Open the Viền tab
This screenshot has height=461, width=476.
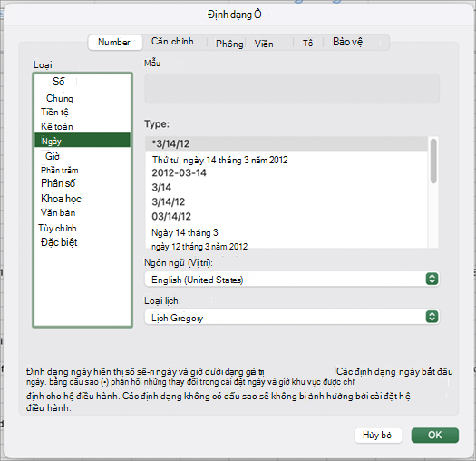(x=264, y=44)
